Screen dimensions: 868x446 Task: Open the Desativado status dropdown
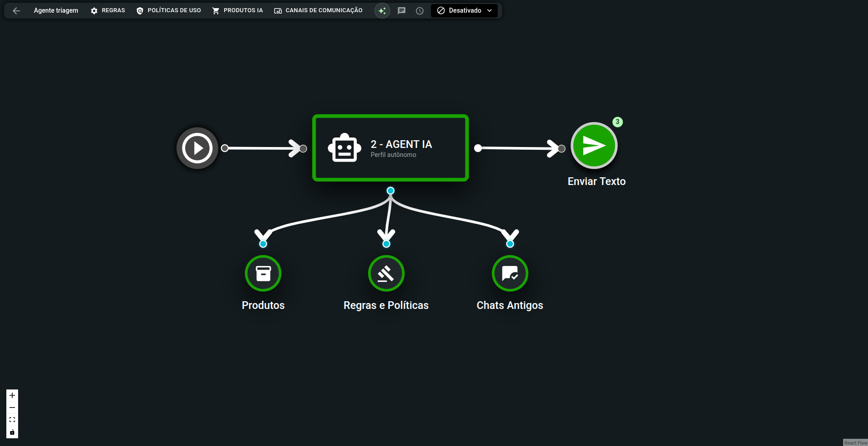click(464, 11)
